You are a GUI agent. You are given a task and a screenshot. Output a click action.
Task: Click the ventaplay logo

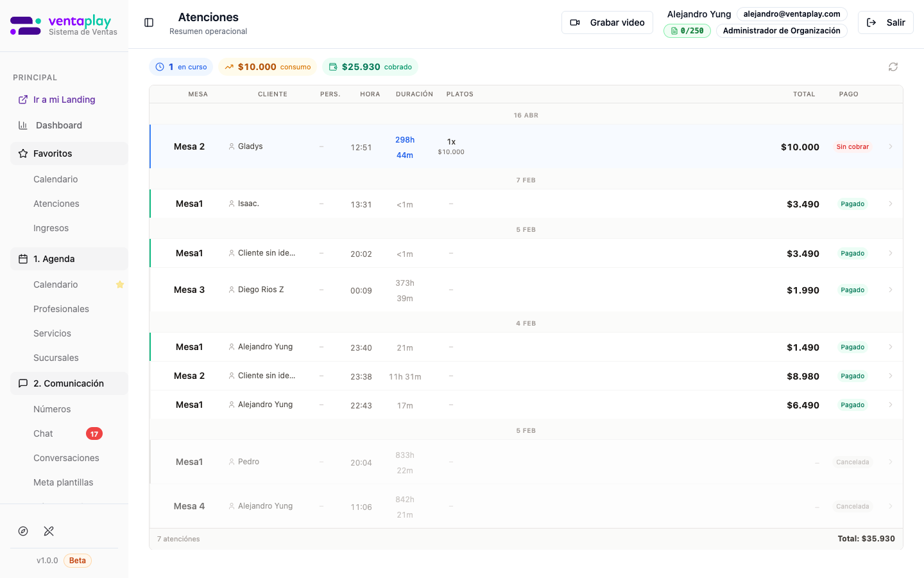[x=64, y=26]
